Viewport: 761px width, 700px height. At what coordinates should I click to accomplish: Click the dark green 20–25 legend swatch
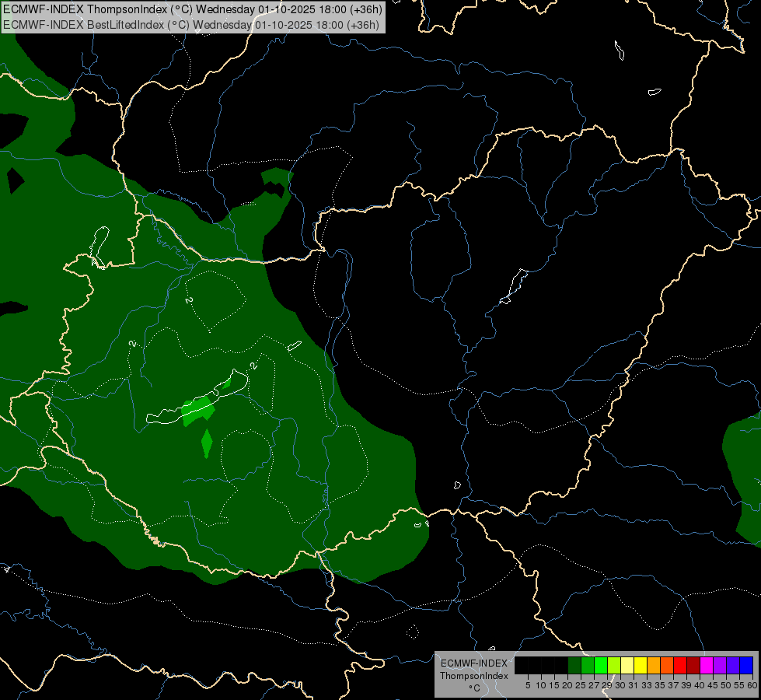coord(574,665)
